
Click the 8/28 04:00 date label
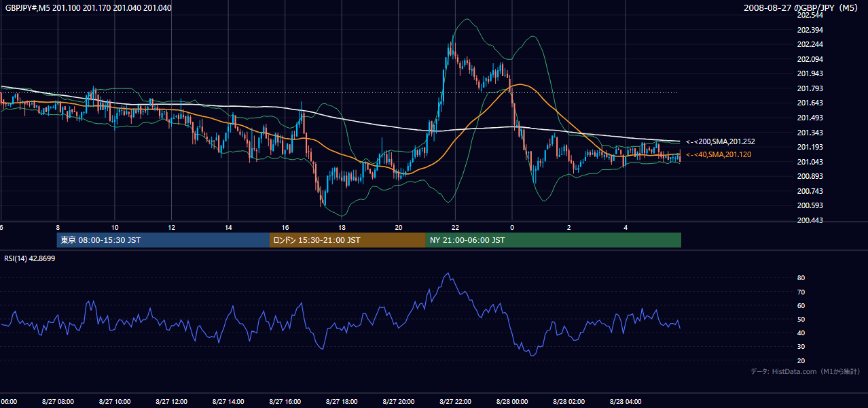coord(626,401)
